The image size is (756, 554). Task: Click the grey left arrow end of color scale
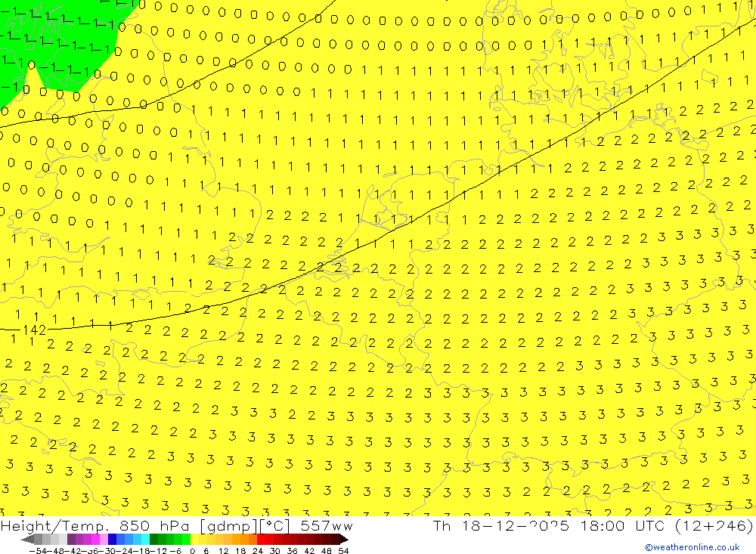click(27, 539)
